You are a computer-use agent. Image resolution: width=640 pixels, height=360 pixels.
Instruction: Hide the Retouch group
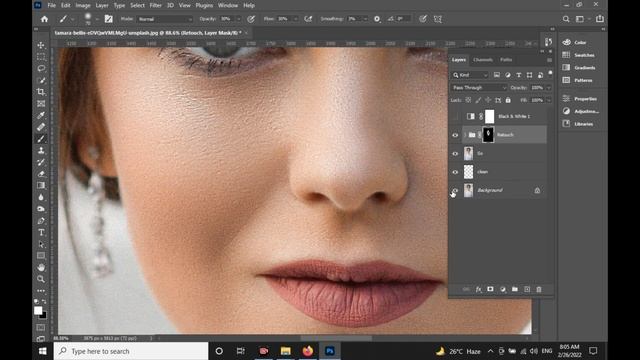(455, 135)
